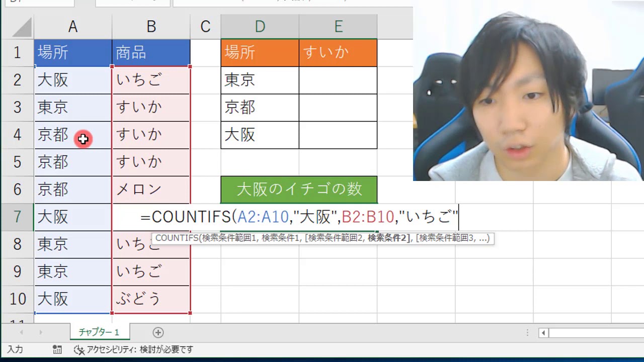The image size is (644, 362).
Task: Select row 1 header
Action: [x=17, y=53]
